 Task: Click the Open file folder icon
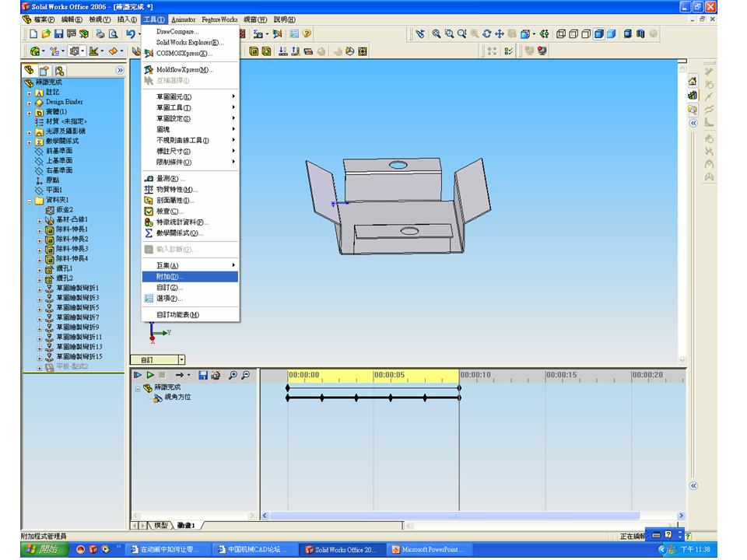tap(46, 33)
